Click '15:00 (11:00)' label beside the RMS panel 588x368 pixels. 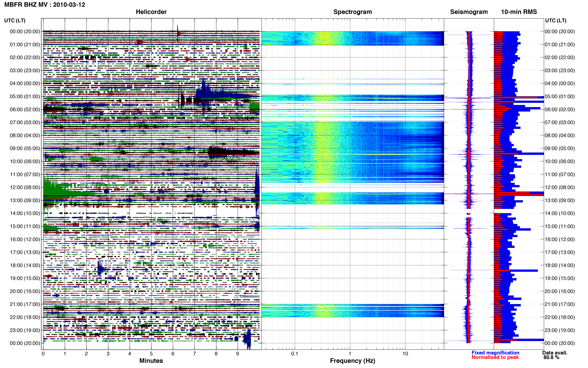(x=560, y=226)
